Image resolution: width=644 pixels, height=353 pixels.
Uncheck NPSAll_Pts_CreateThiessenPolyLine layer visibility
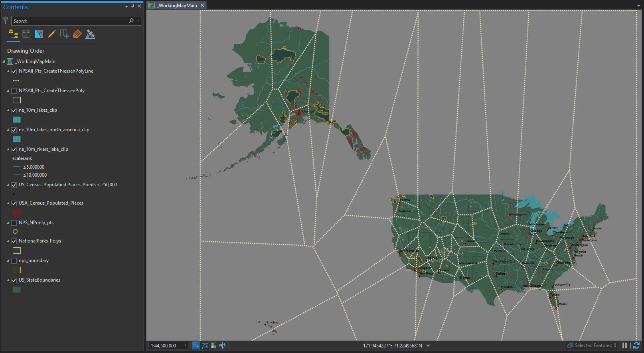click(14, 71)
